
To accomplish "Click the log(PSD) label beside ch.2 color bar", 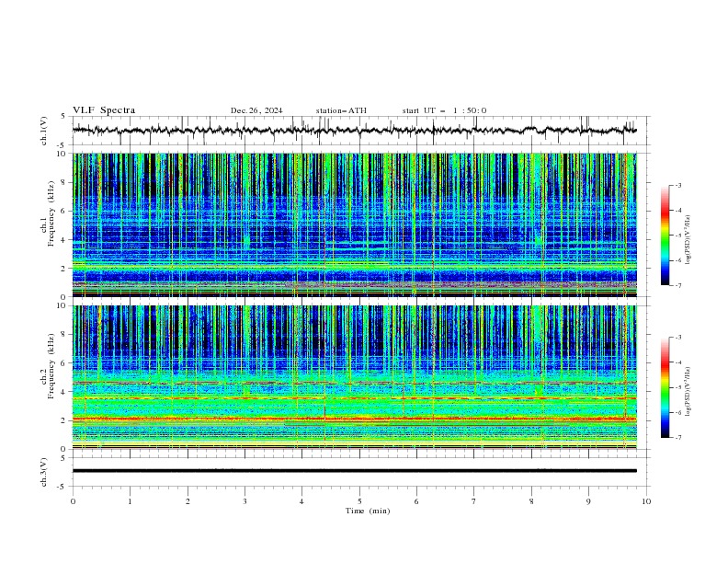I will click(x=688, y=392).
